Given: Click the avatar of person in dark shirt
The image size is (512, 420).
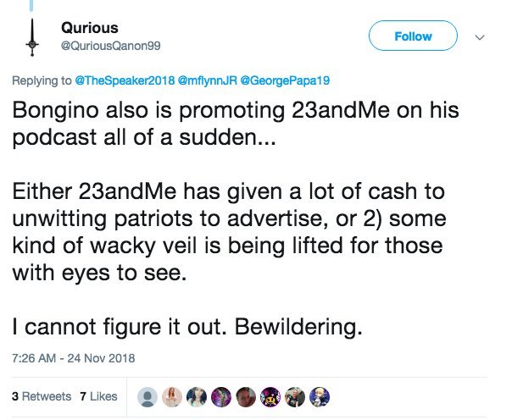Looking at the screenshot, I should [296, 395].
